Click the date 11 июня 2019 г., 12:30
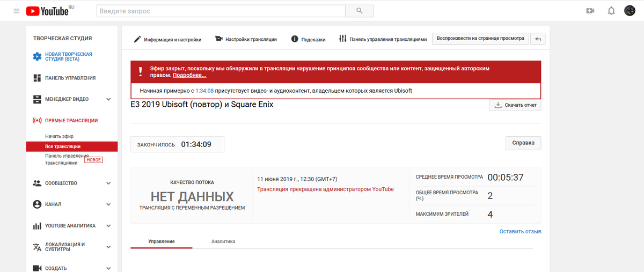The image size is (644, 272). coord(297,179)
